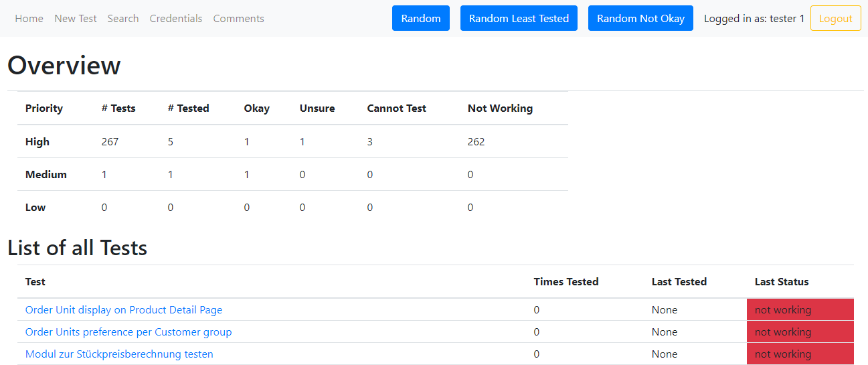Image resolution: width=868 pixels, height=365 pixels.
Task: Click the red status cell for Order Unit display test
Action: click(x=800, y=310)
